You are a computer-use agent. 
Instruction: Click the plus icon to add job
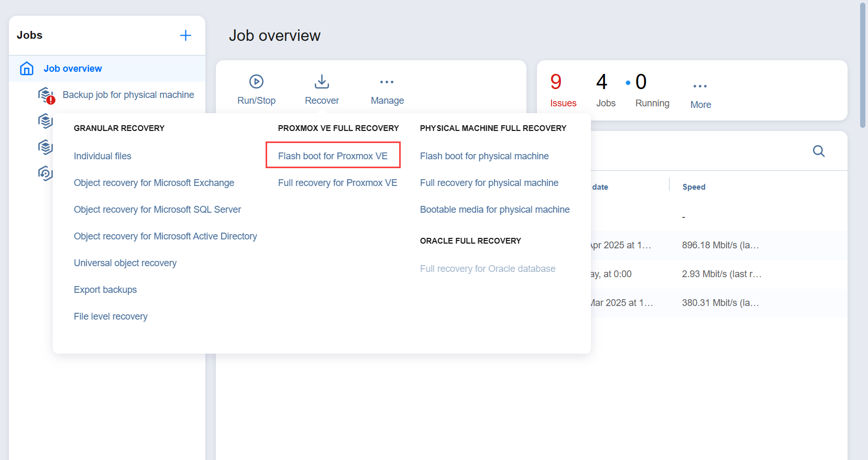[185, 36]
